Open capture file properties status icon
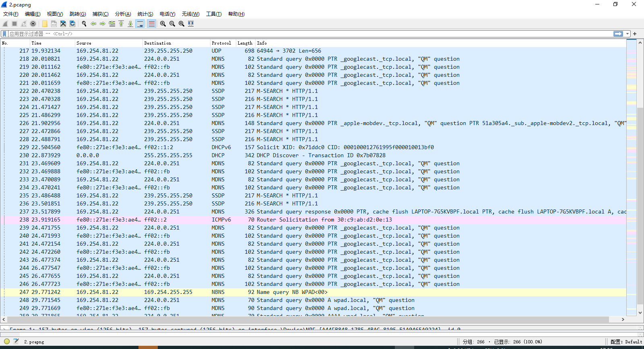This screenshot has height=349, width=644. click(16, 341)
